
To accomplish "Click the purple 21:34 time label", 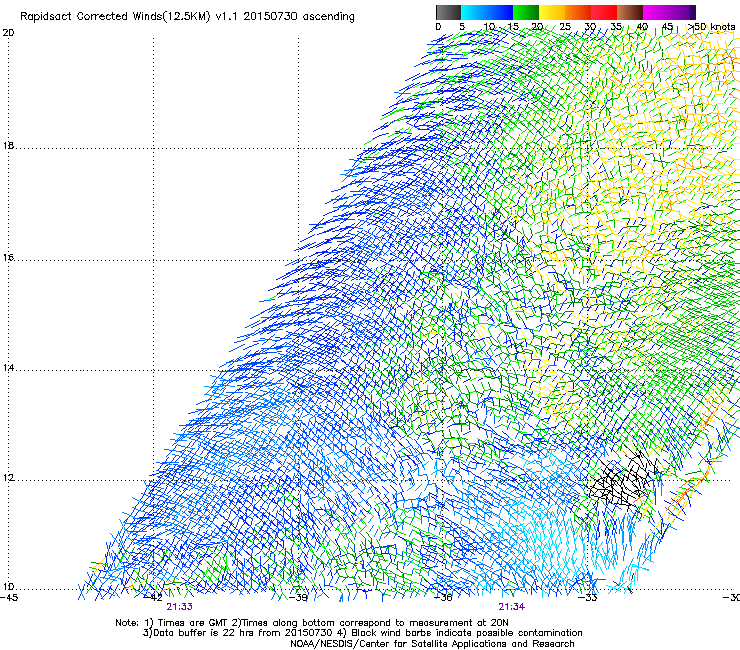I will pos(512,607).
